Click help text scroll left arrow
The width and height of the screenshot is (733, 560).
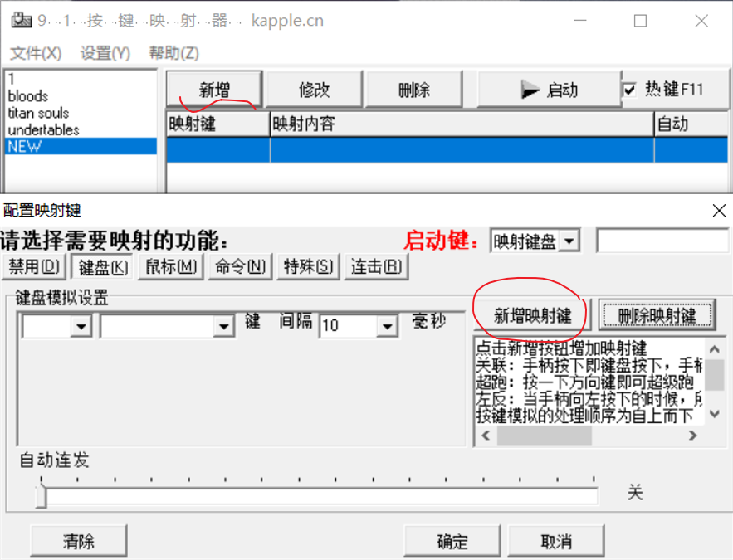[486, 436]
